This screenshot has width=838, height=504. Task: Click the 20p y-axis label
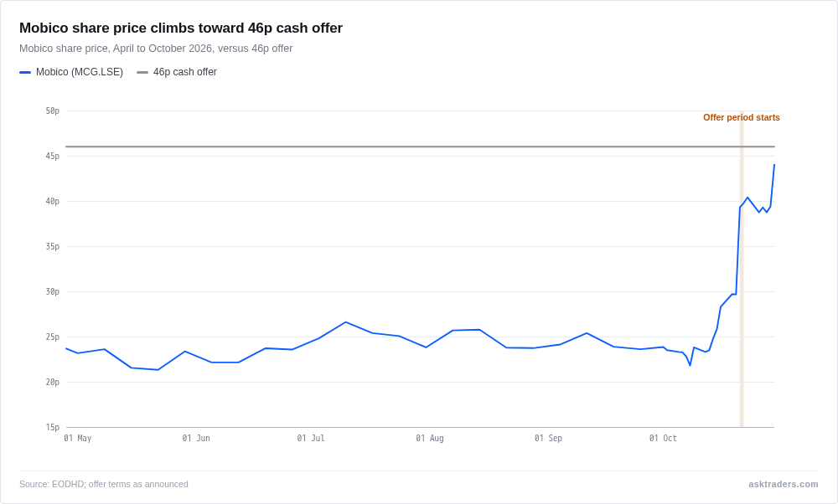52,383
